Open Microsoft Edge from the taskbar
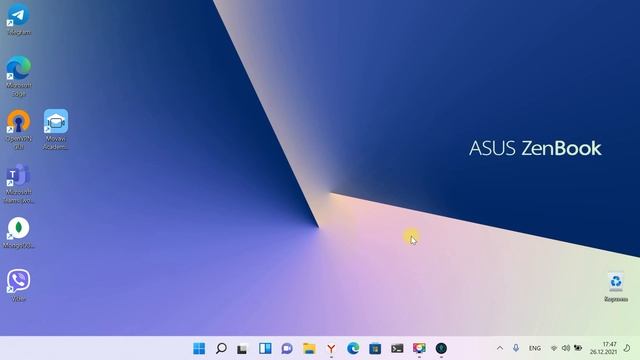This screenshot has height=360, width=640. (x=353, y=348)
